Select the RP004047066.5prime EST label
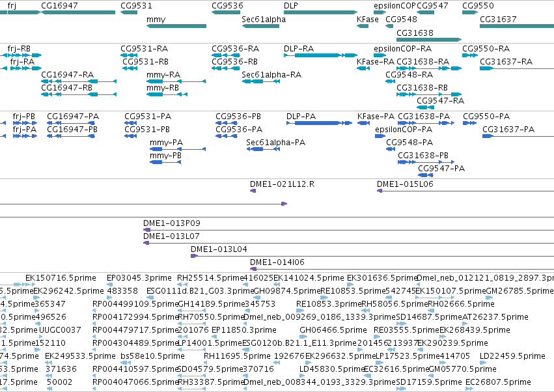 point(135,382)
